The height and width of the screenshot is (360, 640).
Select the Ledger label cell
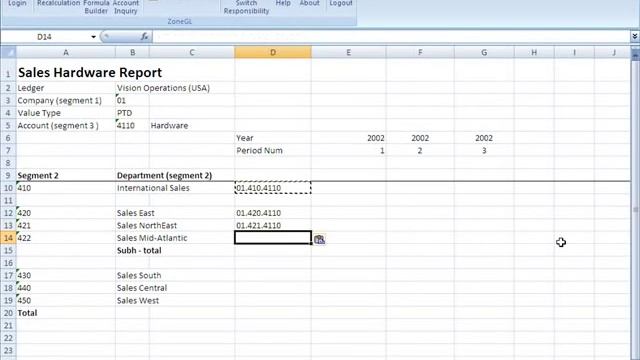click(66, 88)
